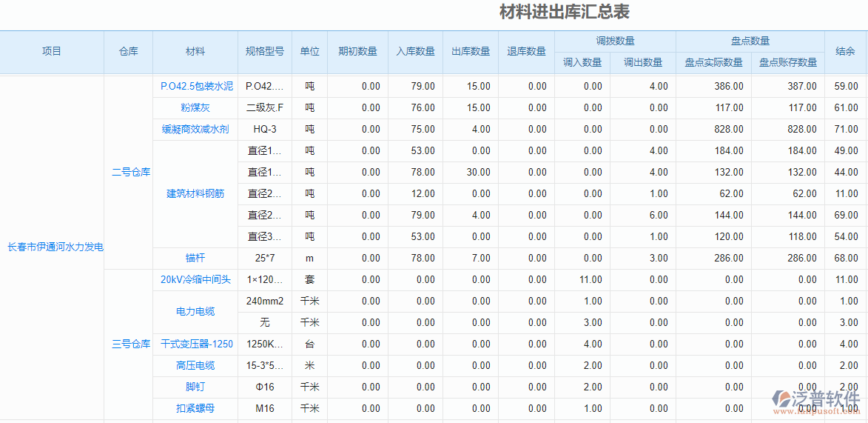This screenshot has height=423, width=868.
Task: Select the 规格型号 column header
Action: coord(265,52)
